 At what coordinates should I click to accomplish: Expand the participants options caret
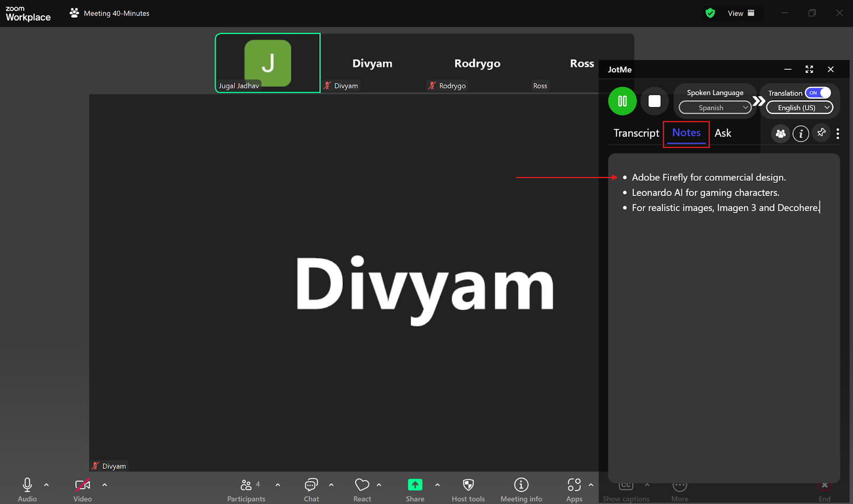(x=278, y=485)
